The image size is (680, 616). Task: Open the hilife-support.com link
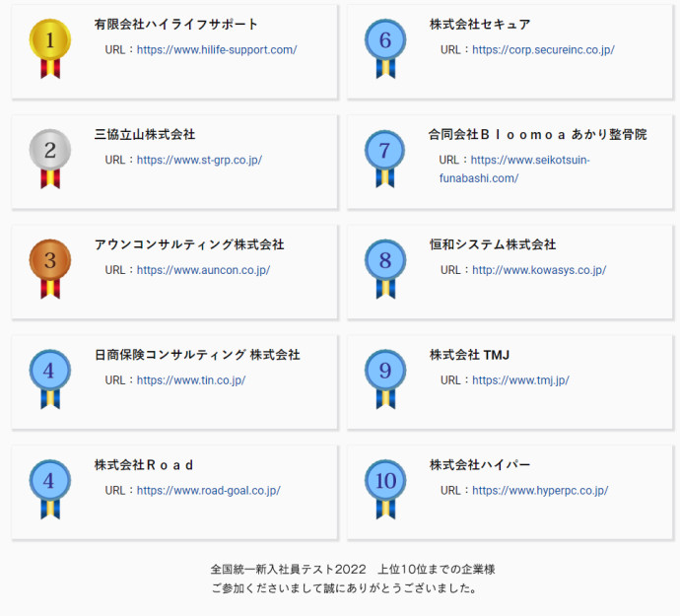click(217, 50)
